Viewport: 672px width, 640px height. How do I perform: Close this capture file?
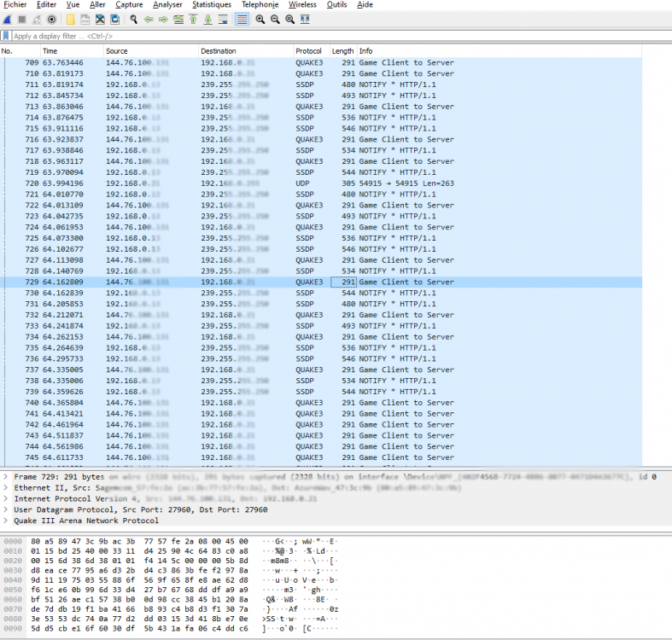(100, 20)
